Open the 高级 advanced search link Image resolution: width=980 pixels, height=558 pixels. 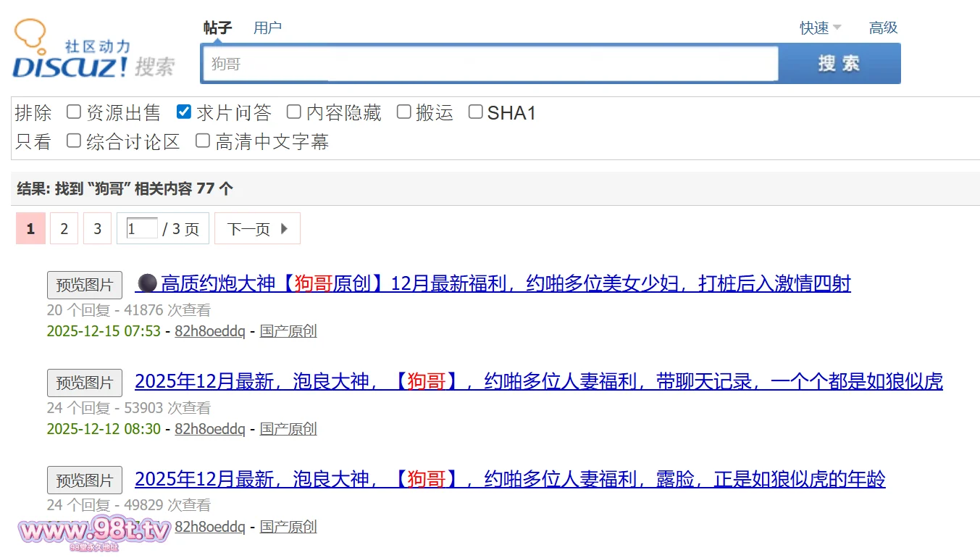883,28
